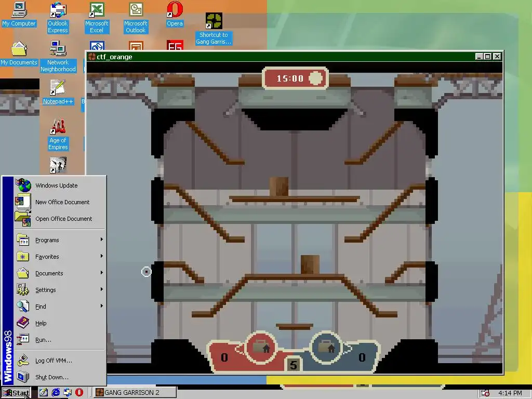The width and height of the screenshot is (532, 399).
Task: Launch Microsoft Excel desktop shortcut
Action: click(x=97, y=17)
